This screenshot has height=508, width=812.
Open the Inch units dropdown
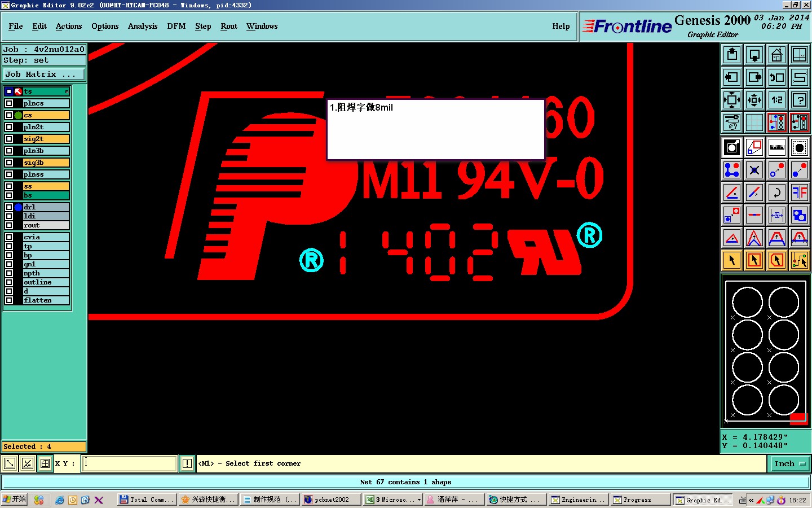pos(790,463)
